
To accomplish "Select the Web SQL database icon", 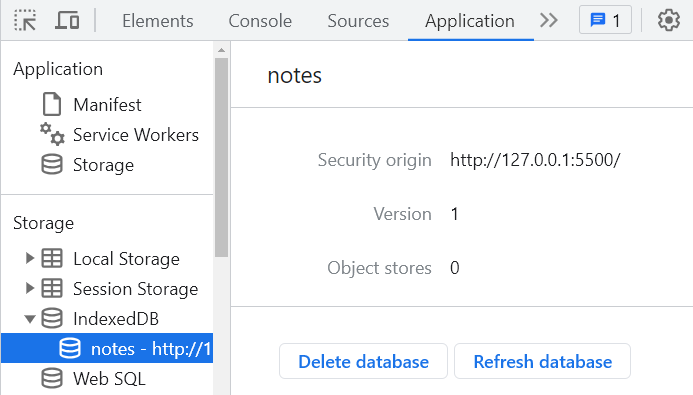I will [52, 379].
